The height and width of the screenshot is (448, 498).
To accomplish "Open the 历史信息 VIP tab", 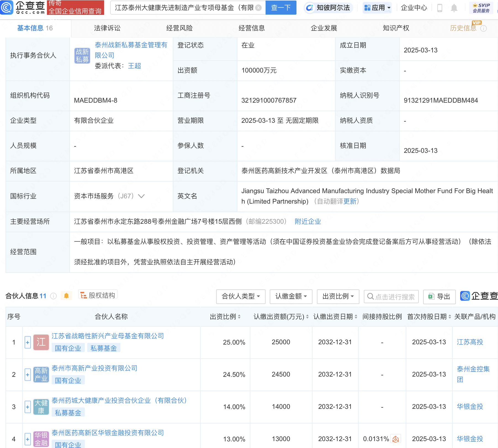I will 463,28.
